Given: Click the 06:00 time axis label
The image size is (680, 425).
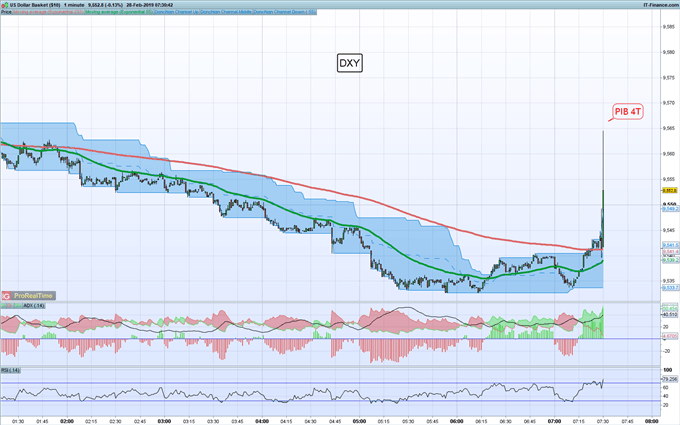Looking at the screenshot, I should [457, 421].
